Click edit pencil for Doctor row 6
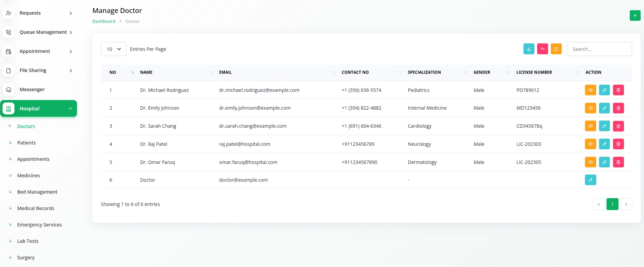 click(591, 180)
